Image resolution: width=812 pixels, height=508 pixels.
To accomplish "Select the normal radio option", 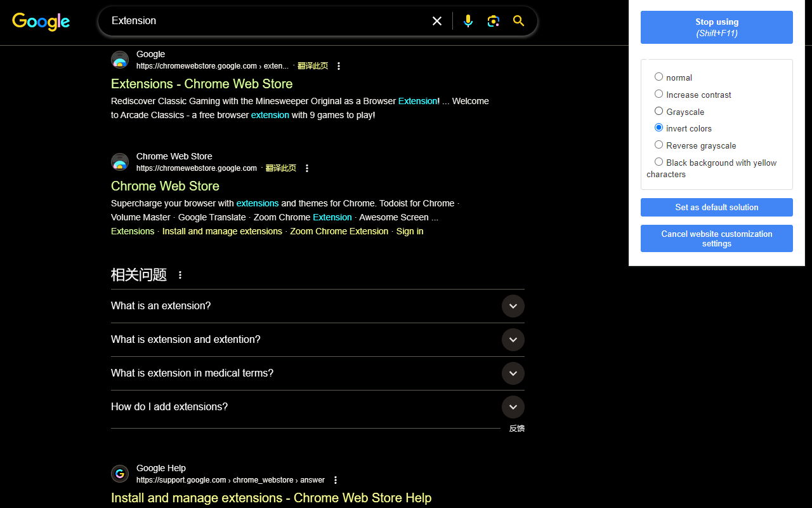I will pyautogui.click(x=658, y=77).
